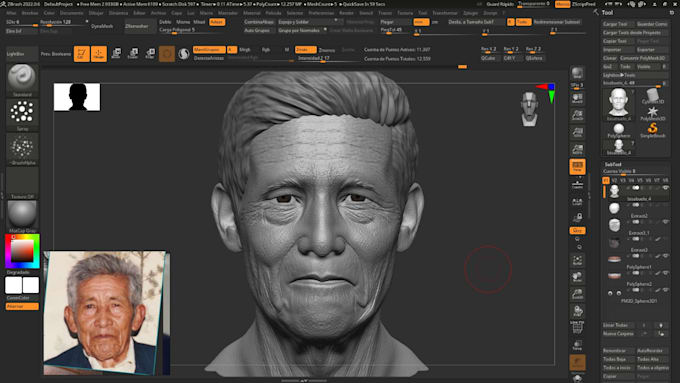The width and height of the screenshot is (680, 383).
Task: Click the sculptris/symmetry sphere icon
Action: tap(184, 54)
